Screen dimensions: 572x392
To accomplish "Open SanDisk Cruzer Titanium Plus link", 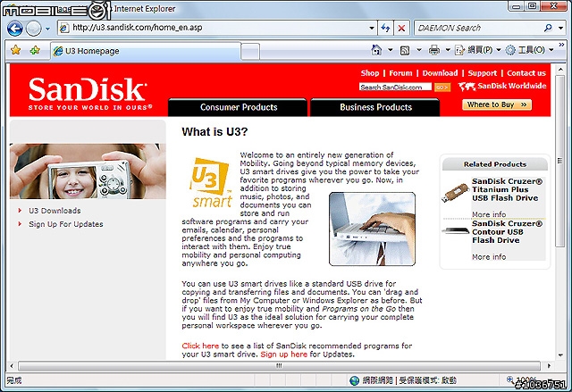I will point(507,189).
